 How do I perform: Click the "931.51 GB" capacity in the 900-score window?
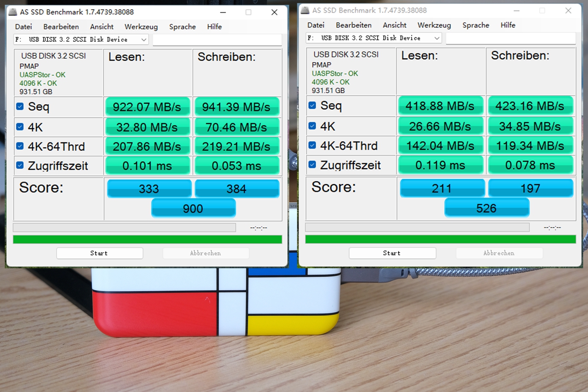(36, 92)
